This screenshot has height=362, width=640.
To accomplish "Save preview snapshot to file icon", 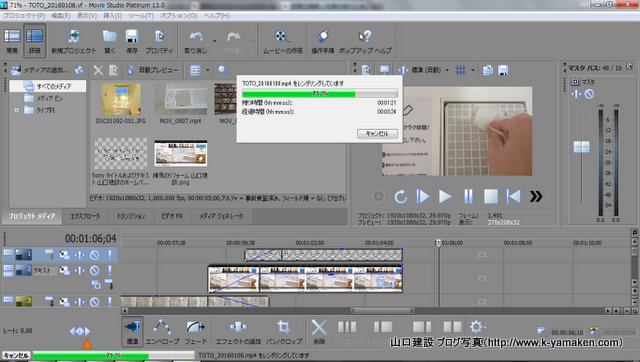I will pos(503,70).
